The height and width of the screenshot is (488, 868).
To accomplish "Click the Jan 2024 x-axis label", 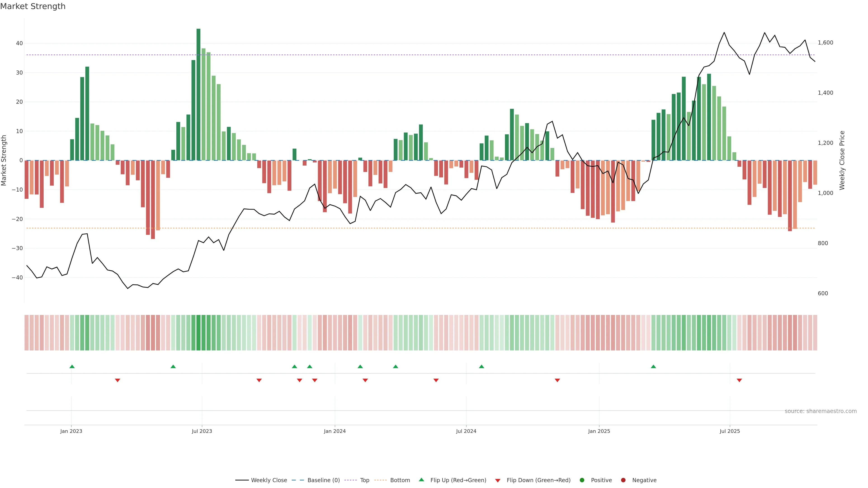I will pos(335,431).
